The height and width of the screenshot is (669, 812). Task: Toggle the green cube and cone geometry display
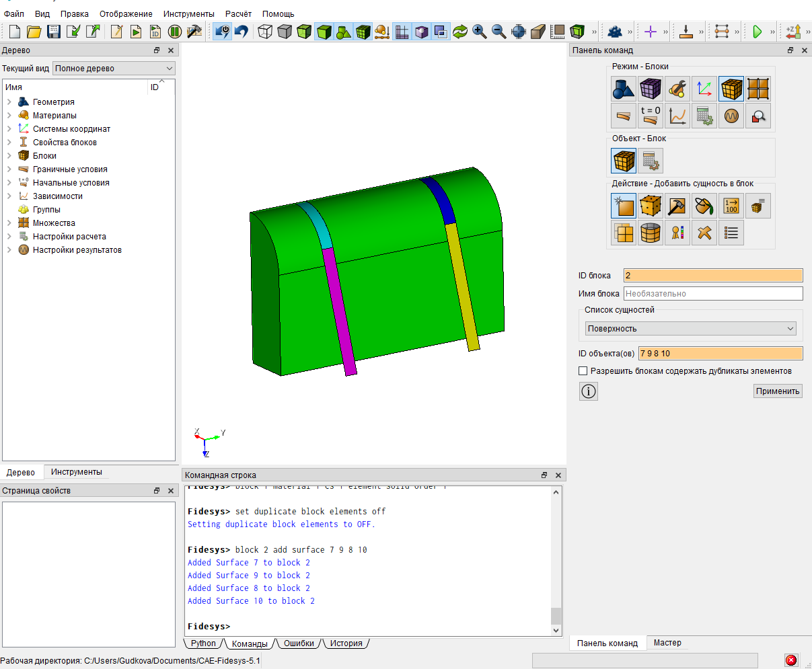pyautogui.click(x=344, y=32)
